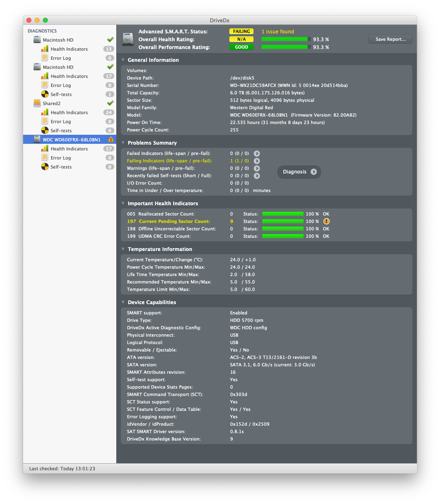
Task: Click arrow icon next to Warnings count
Action: tap(257, 169)
